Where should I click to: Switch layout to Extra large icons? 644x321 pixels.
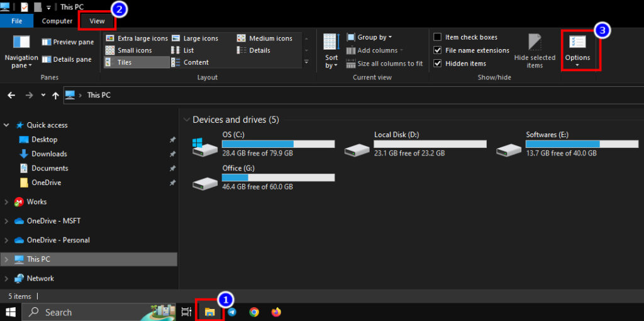136,38
